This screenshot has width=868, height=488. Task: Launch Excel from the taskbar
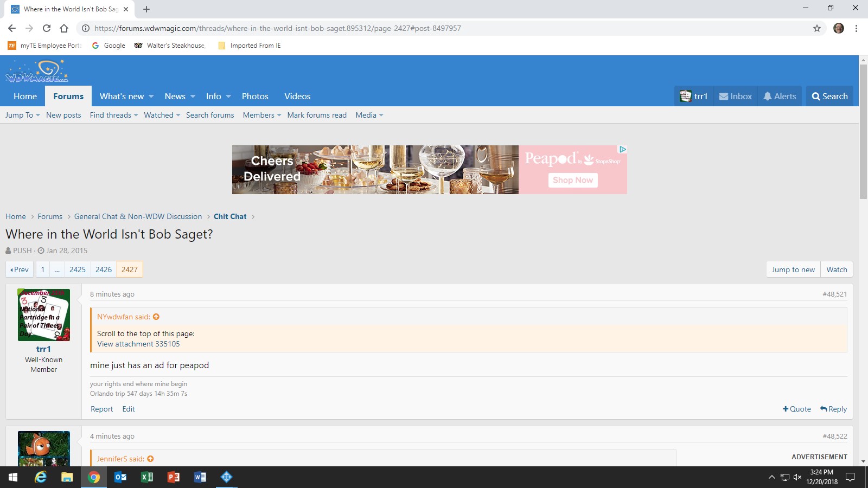coord(146,477)
